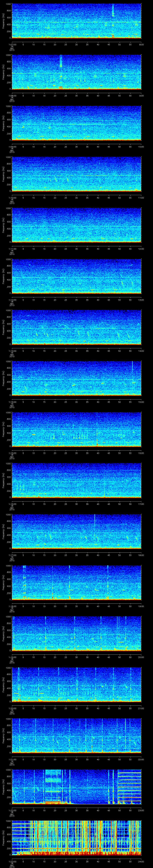Select the spectrogram panel beginning at 1:09:00
153x868 pixels.
76,123
